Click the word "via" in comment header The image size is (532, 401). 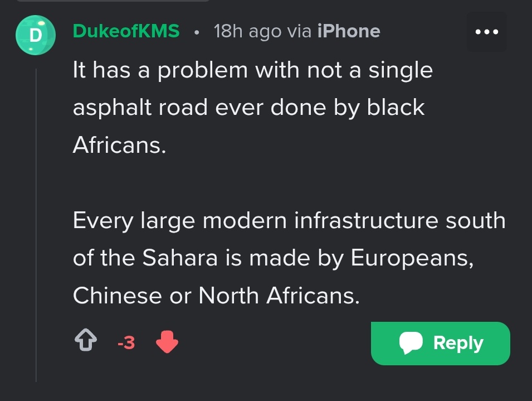[x=299, y=31]
